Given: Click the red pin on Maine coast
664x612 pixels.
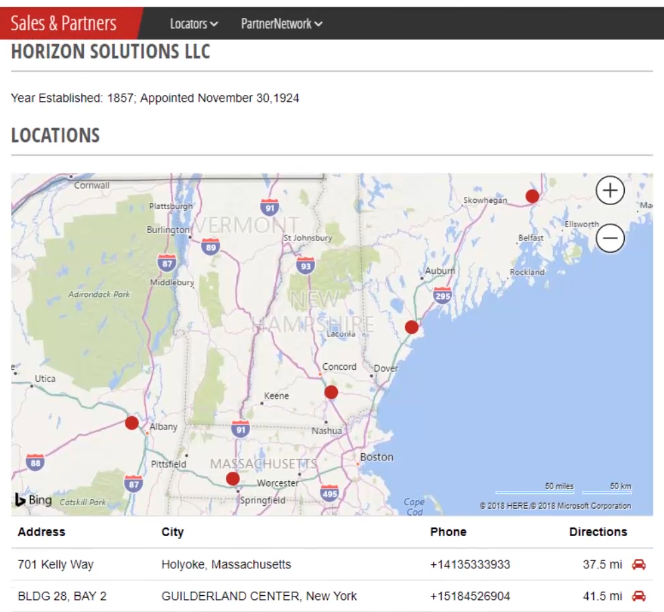Looking at the screenshot, I should point(411,327).
